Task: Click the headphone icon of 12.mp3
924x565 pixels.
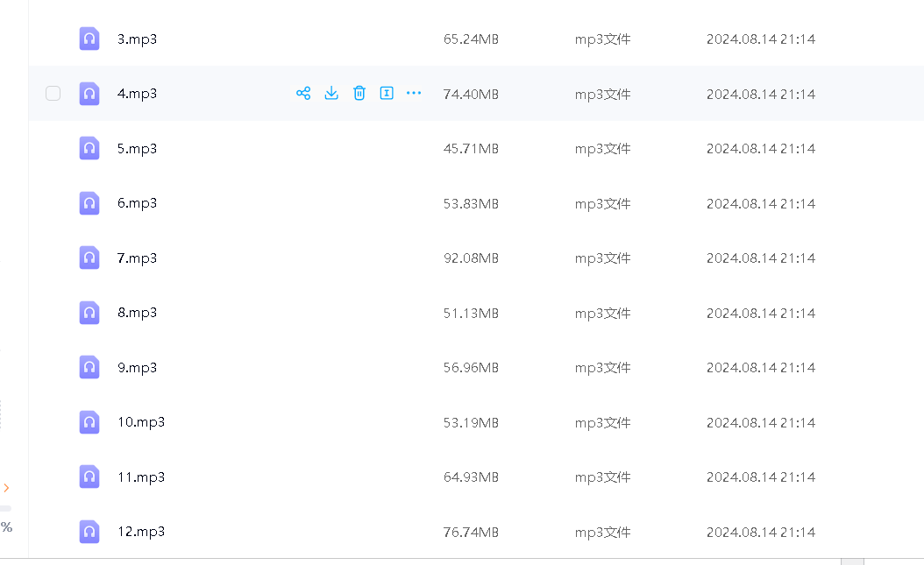Action: pos(89,532)
